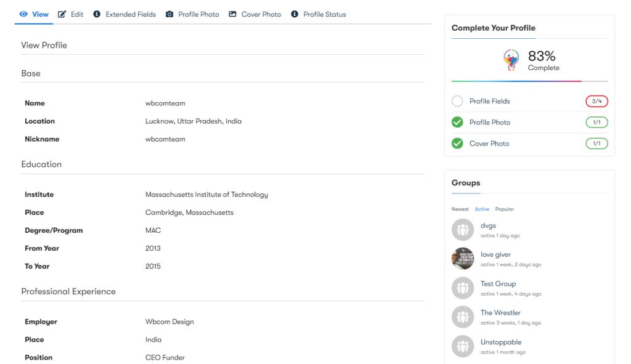Image resolution: width=631 pixels, height=364 pixels.
Task: Click the love giver group thumbnail
Action: tap(463, 259)
